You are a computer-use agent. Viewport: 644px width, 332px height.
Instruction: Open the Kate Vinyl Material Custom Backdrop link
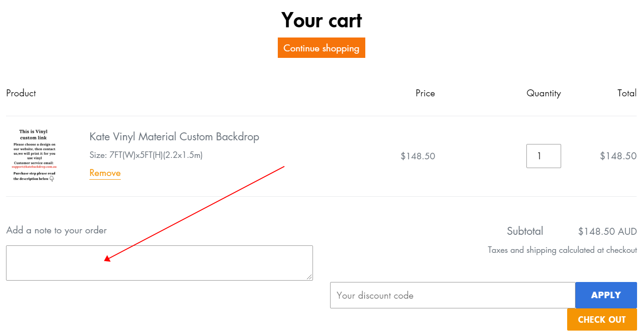(174, 137)
